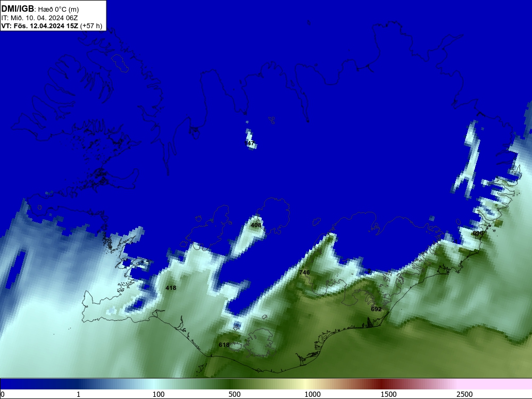Viewport: 532px width, 399px height.
Task: Click the 618 height value on map
Action: (x=224, y=345)
